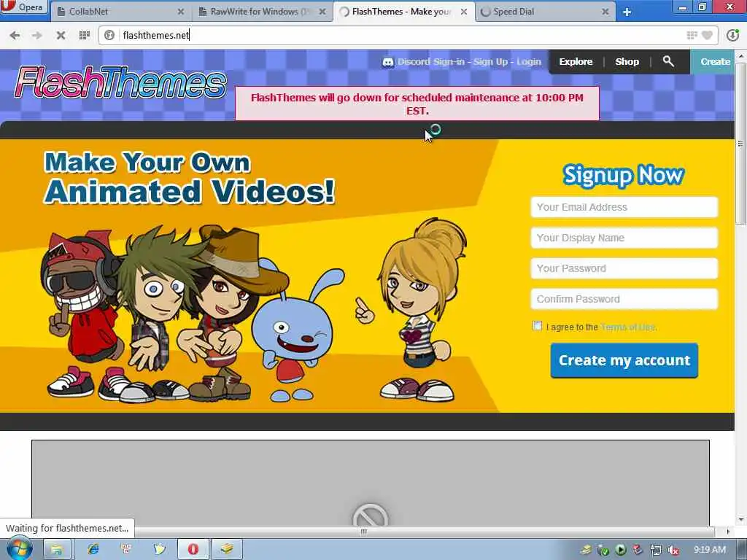Close the FlashThemes tab
This screenshot has width=747, height=560.
[463, 12]
